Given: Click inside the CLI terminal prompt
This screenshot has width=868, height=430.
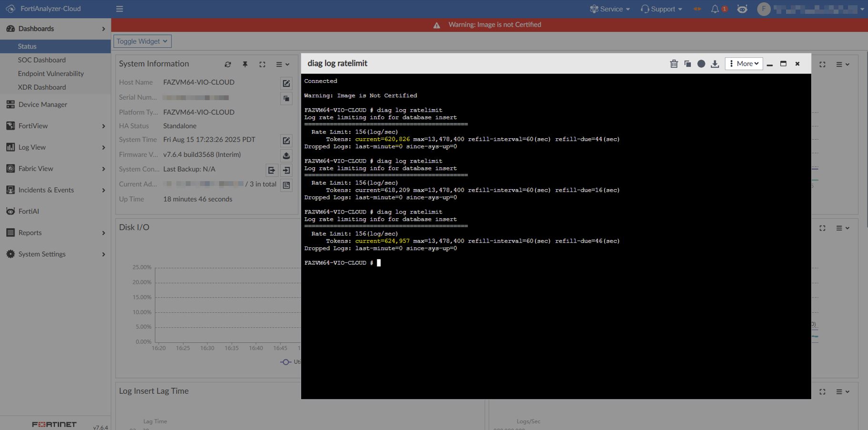Looking at the screenshot, I should pyautogui.click(x=379, y=263).
